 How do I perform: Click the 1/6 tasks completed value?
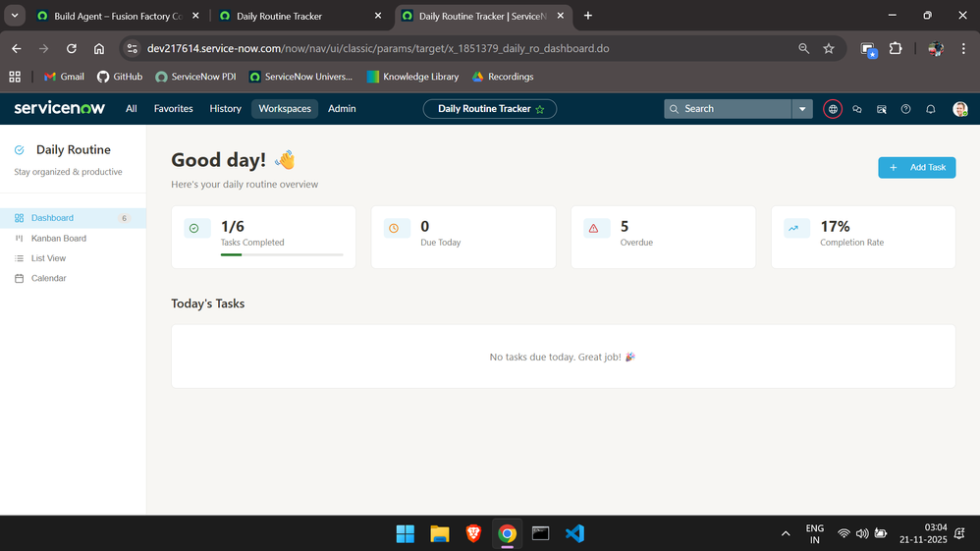coord(233,227)
